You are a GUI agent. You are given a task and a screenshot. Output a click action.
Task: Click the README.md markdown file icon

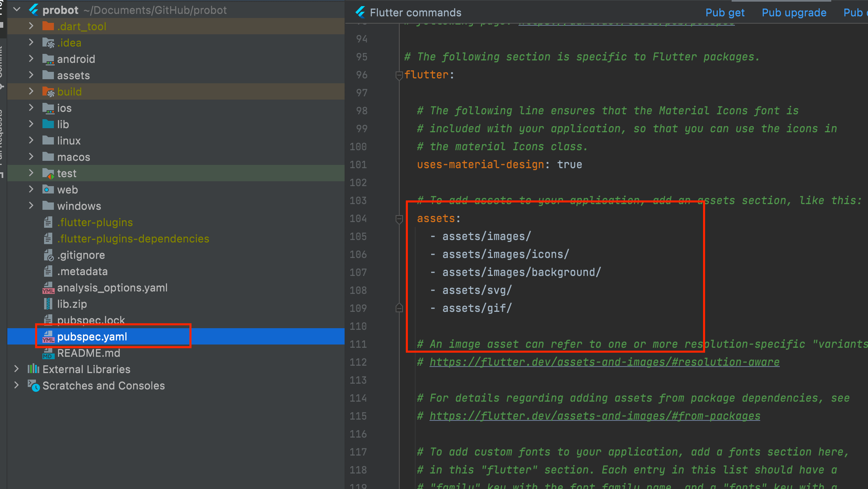tap(48, 353)
